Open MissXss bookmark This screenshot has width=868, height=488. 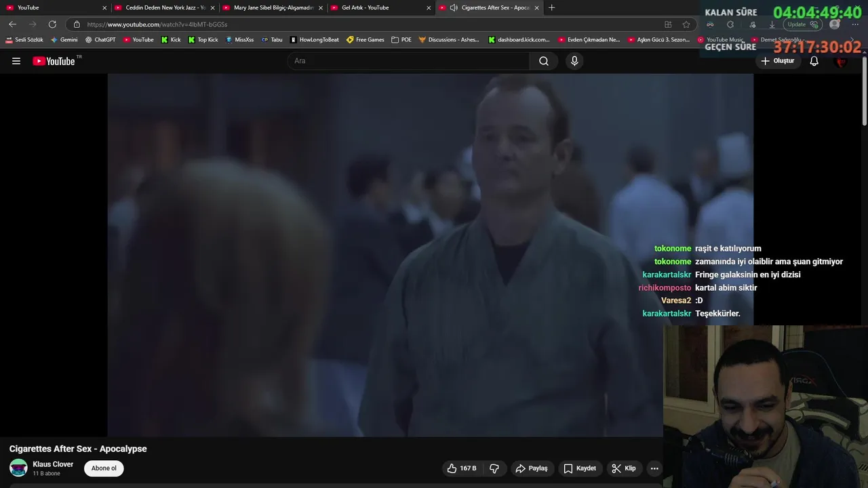point(239,40)
